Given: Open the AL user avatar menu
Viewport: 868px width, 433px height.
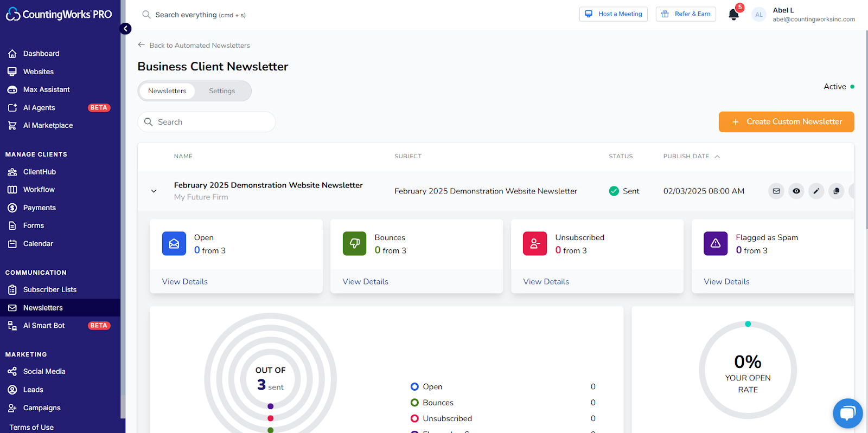Looking at the screenshot, I should point(759,15).
